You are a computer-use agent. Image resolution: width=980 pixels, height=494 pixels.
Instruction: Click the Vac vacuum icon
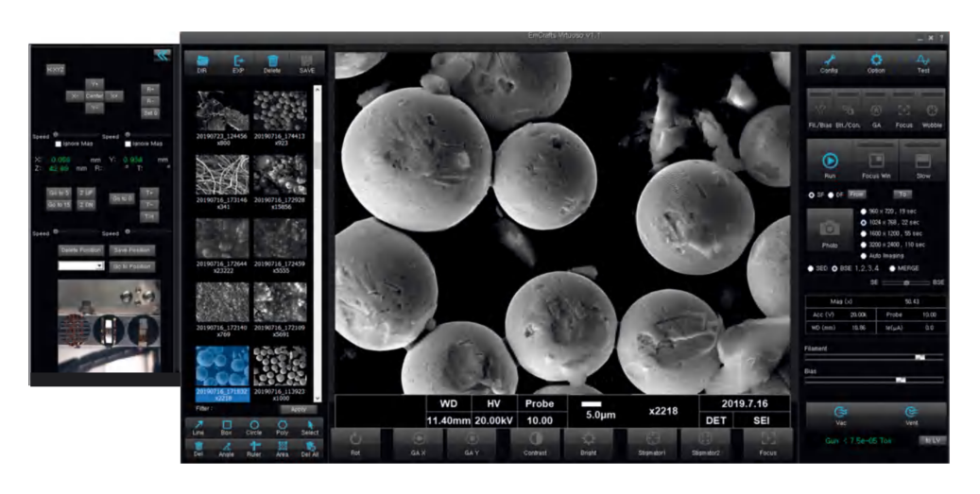(x=841, y=416)
